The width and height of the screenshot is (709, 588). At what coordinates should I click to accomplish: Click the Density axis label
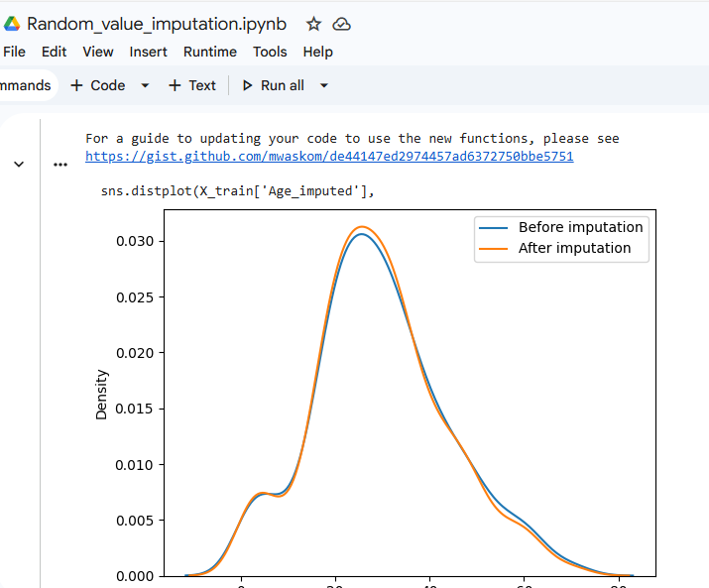pyautogui.click(x=101, y=395)
